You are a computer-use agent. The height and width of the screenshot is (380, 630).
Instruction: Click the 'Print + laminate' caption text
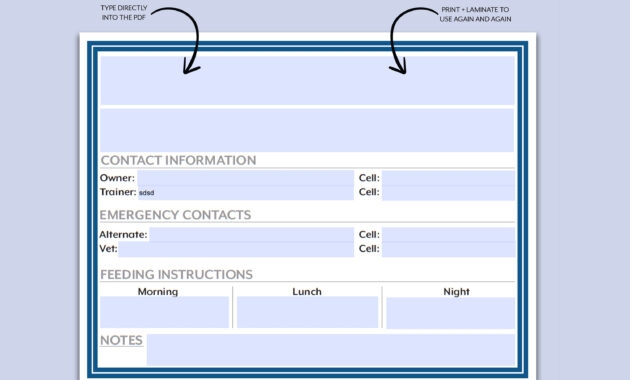[475, 14]
